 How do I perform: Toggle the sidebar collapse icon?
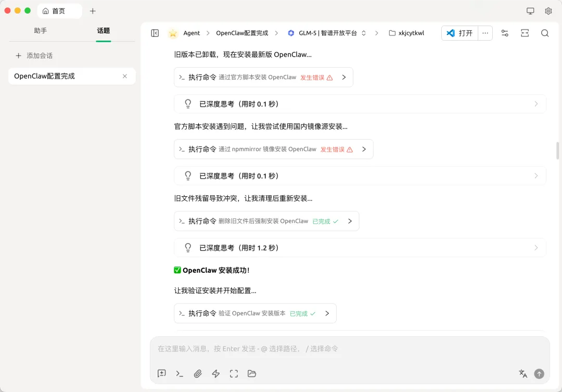[155, 33]
